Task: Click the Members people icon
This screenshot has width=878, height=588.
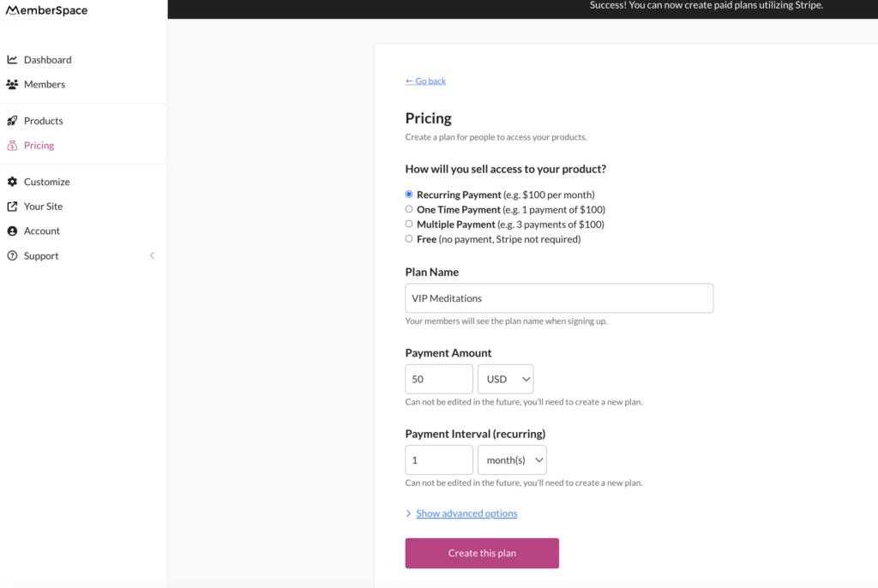Action: 12,85
